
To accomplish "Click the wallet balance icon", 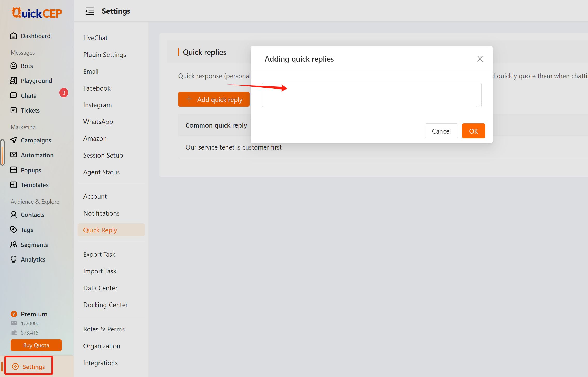I will point(14,332).
